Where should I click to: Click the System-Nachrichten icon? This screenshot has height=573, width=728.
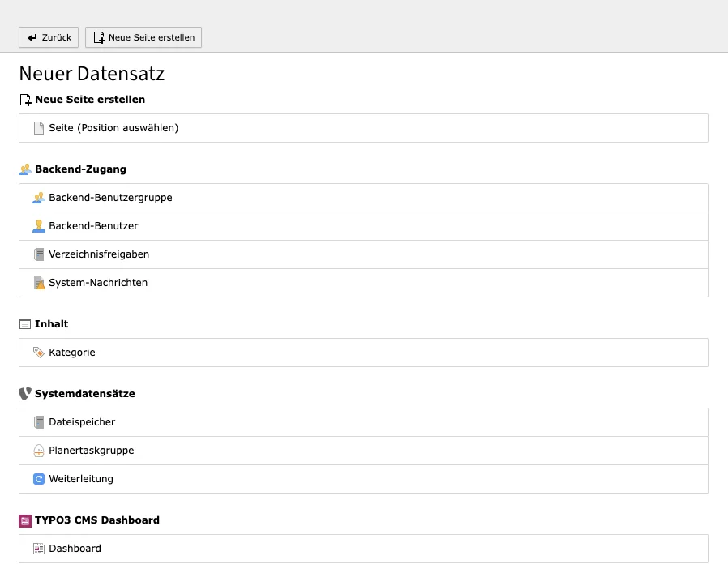coord(39,283)
